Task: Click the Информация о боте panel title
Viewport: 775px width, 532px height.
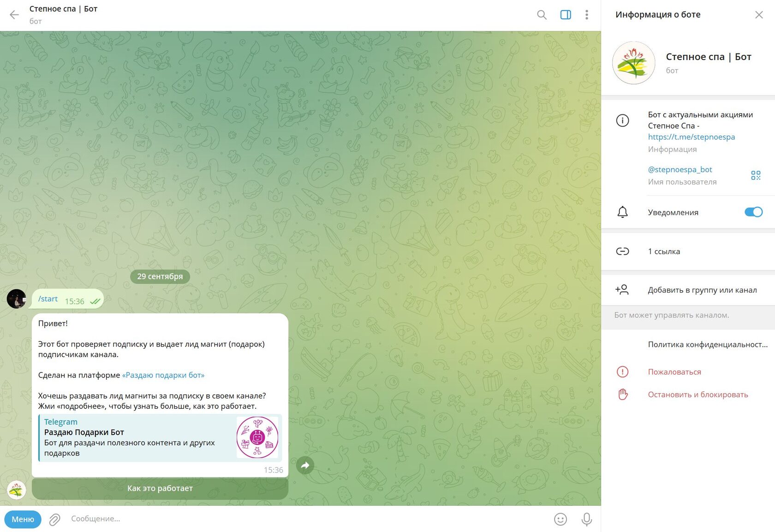Action: click(658, 15)
